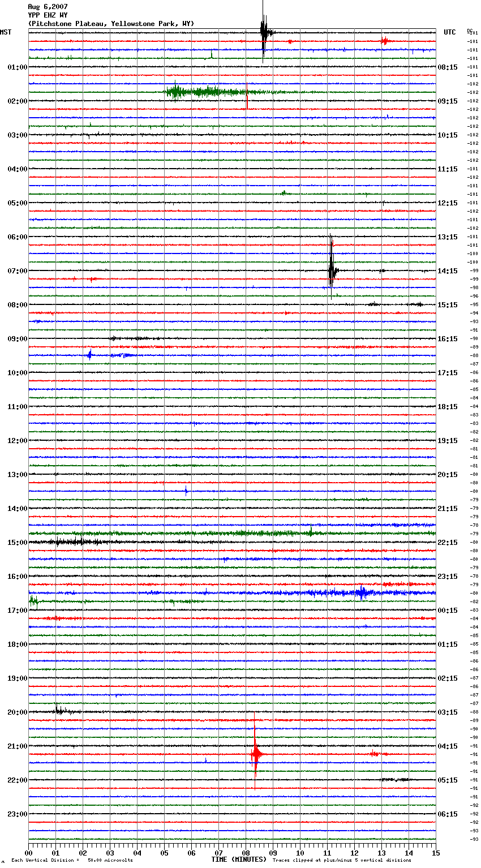
Task: Select the MST row label "01:00"
Action: (x=18, y=67)
